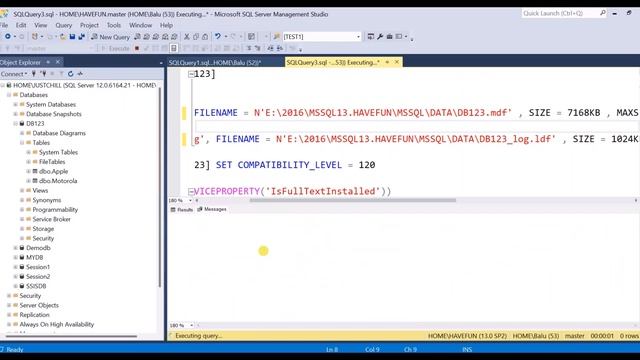Click the undo arrow icon
Image resolution: width=640 pixels, height=360 pixels.
coord(218,37)
